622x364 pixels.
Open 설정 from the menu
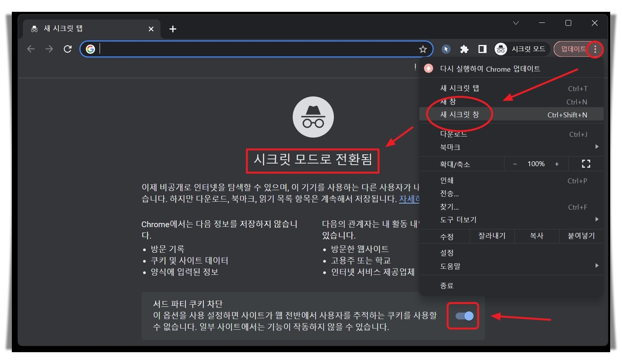click(511, 253)
